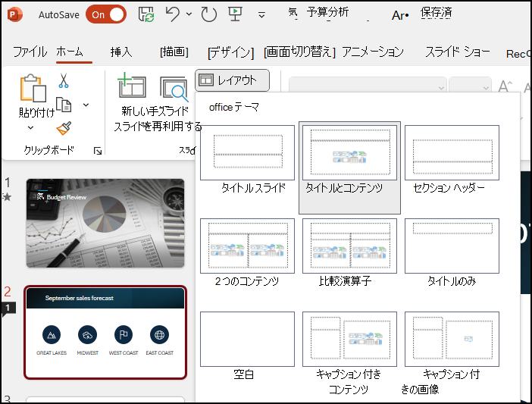Click the レイアウト button
The height and width of the screenshot is (404, 532).
(x=233, y=80)
